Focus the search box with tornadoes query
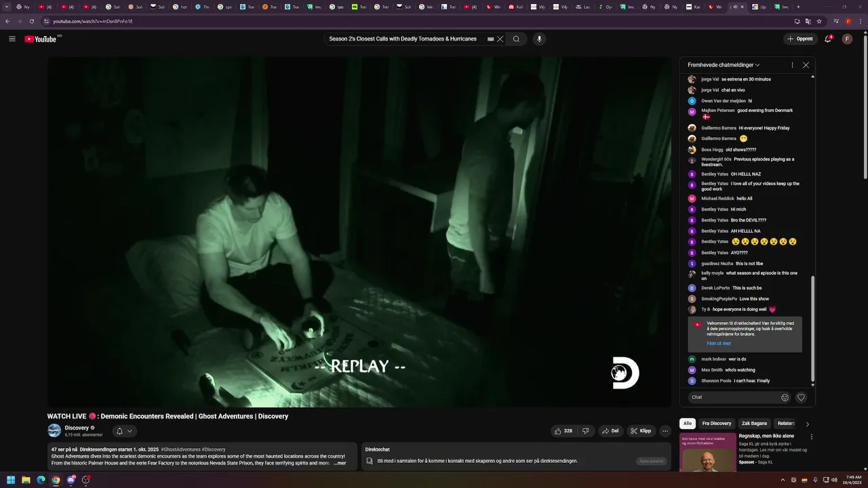 point(407,39)
